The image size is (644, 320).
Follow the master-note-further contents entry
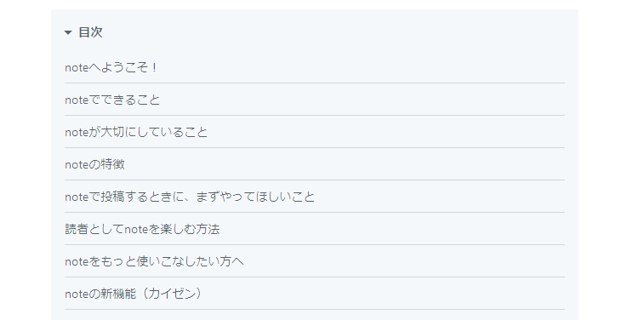click(154, 261)
